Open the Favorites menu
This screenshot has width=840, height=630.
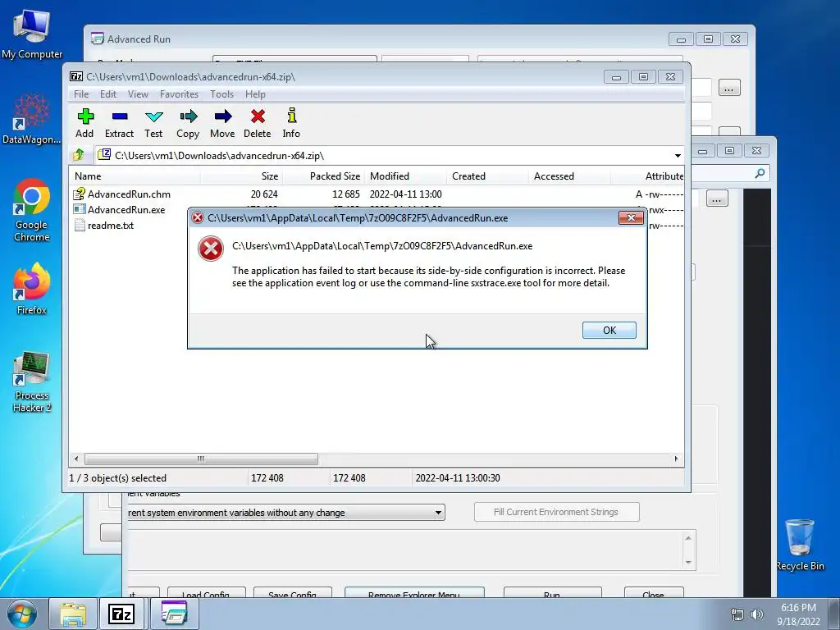click(x=179, y=94)
